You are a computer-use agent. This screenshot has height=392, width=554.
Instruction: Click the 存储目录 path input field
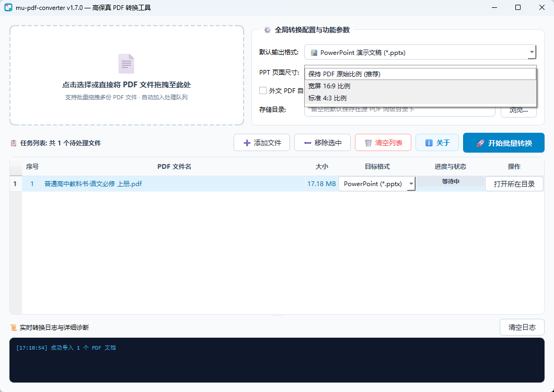click(400, 110)
